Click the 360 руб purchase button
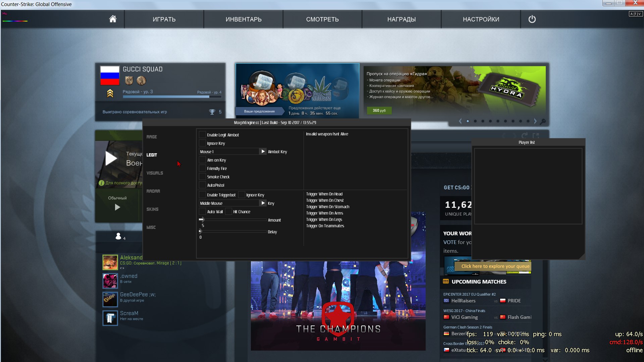This screenshot has width=644, height=362. [379, 110]
